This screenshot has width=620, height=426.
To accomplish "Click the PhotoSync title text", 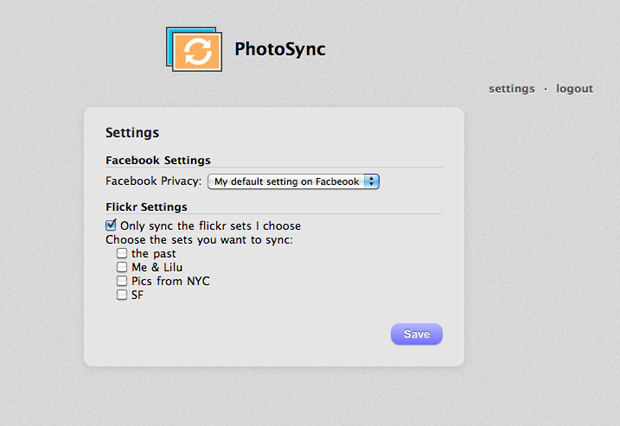I will [x=280, y=48].
